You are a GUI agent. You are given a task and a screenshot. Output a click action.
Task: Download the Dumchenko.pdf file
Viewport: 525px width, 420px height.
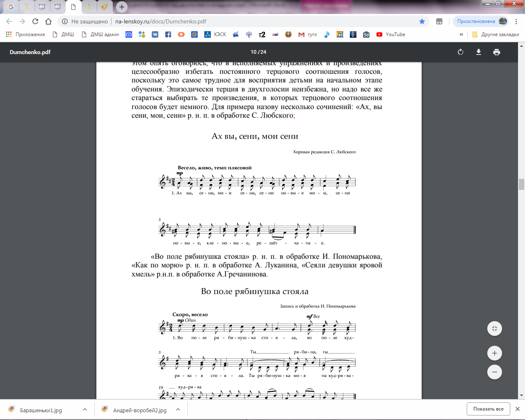click(x=479, y=52)
